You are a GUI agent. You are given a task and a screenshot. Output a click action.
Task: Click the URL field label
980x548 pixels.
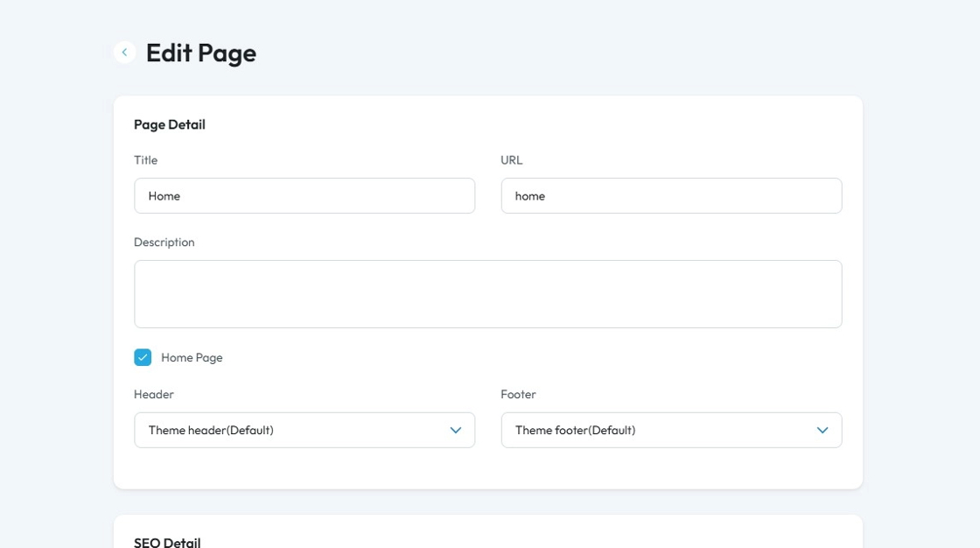[511, 160]
